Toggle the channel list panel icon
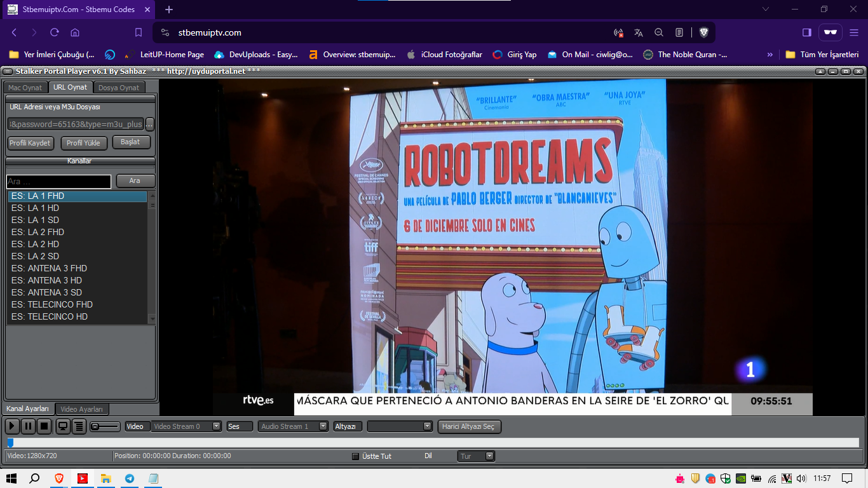The width and height of the screenshot is (868, 488). pyautogui.click(x=79, y=426)
